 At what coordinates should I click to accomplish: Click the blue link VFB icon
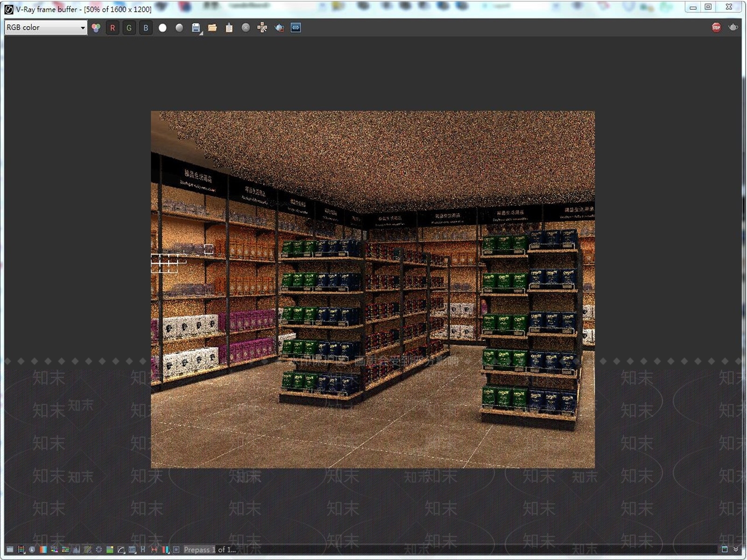click(x=296, y=28)
